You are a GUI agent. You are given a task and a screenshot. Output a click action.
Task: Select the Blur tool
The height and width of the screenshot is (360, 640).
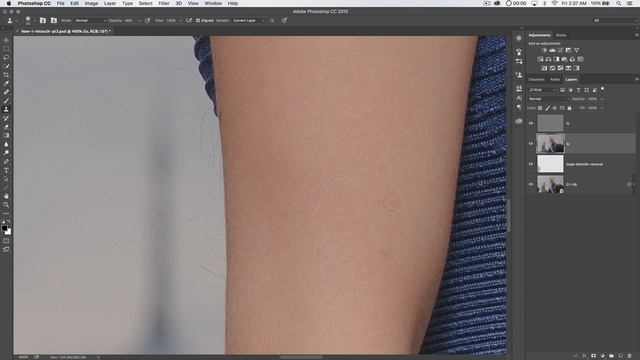click(x=6, y=144)
